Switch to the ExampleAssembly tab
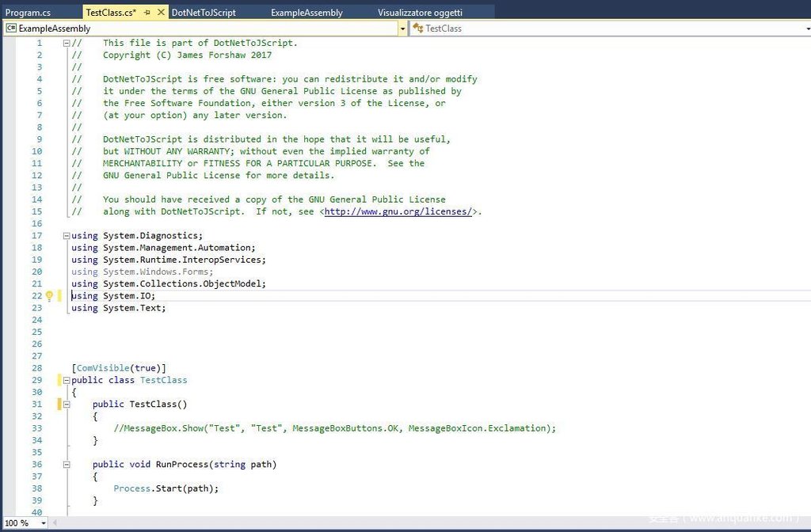The width and height of the screenshot is (811, 532). [307, 13]
